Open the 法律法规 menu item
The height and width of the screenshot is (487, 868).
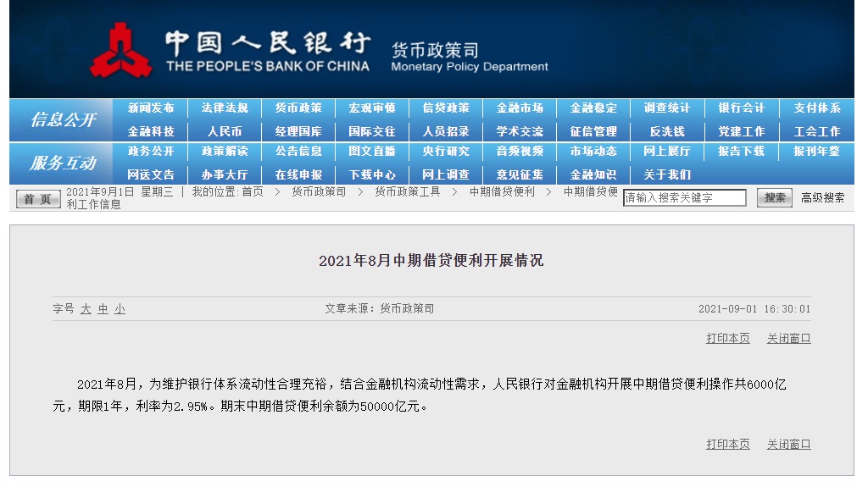pos(225,108)
